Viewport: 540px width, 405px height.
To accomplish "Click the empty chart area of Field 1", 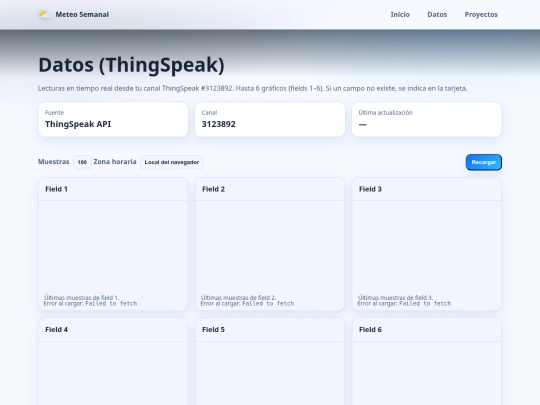I will [x=113, y=247].
